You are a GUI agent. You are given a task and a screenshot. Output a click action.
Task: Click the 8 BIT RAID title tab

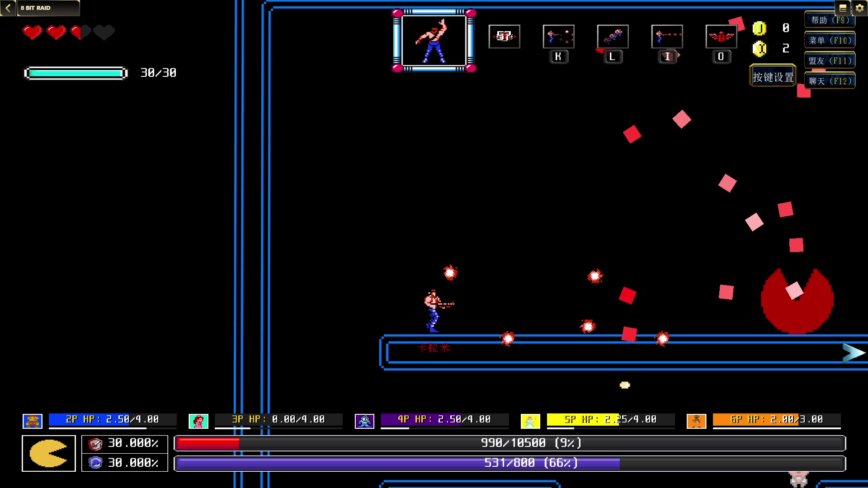[48, 8]
